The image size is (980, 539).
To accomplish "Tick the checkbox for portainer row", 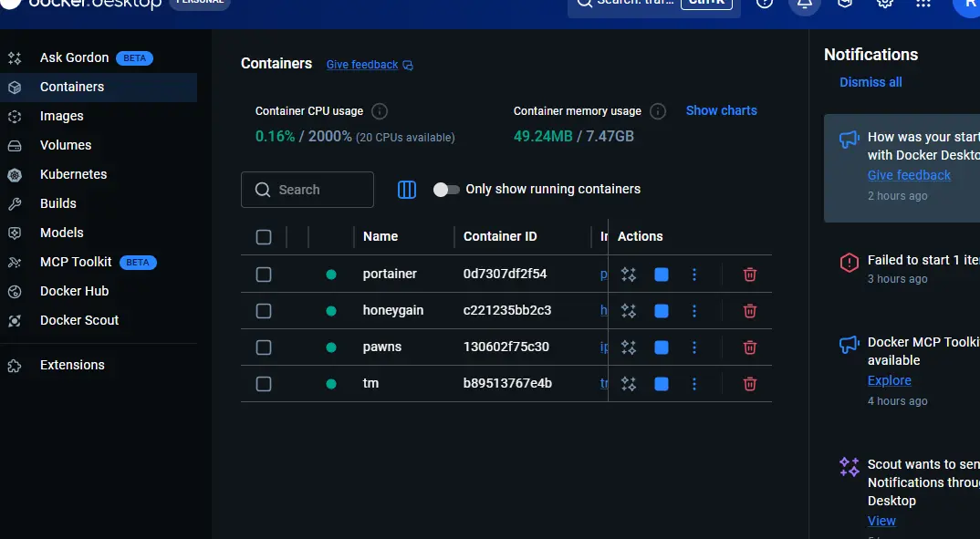I will [x=264, y=275].
